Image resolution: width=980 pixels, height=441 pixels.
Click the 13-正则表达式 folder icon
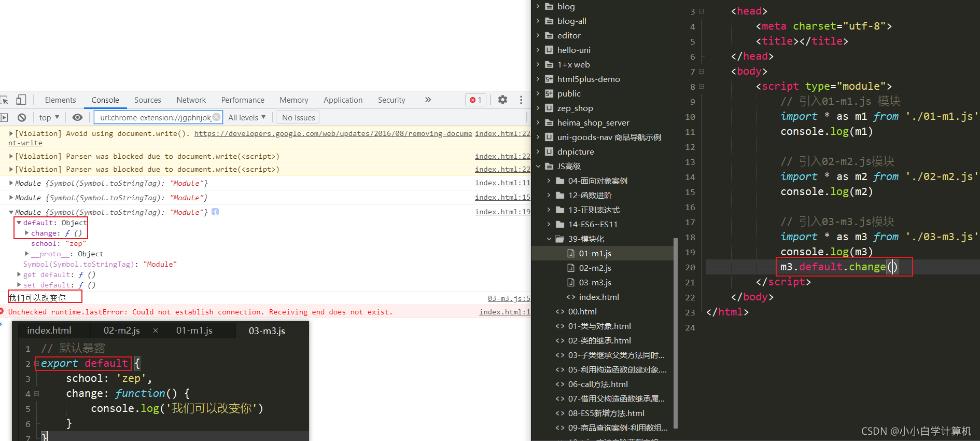point(560,210)
